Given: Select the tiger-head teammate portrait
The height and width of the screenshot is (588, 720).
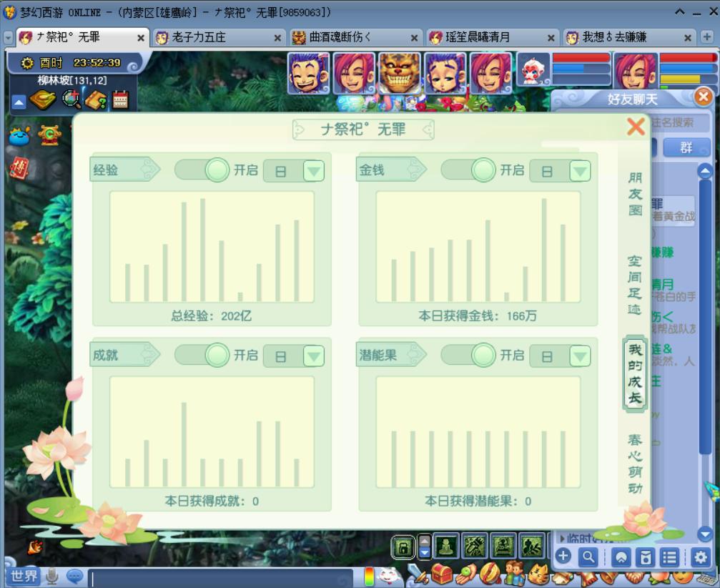Looking at the screenshot, I should coord(399,74).
